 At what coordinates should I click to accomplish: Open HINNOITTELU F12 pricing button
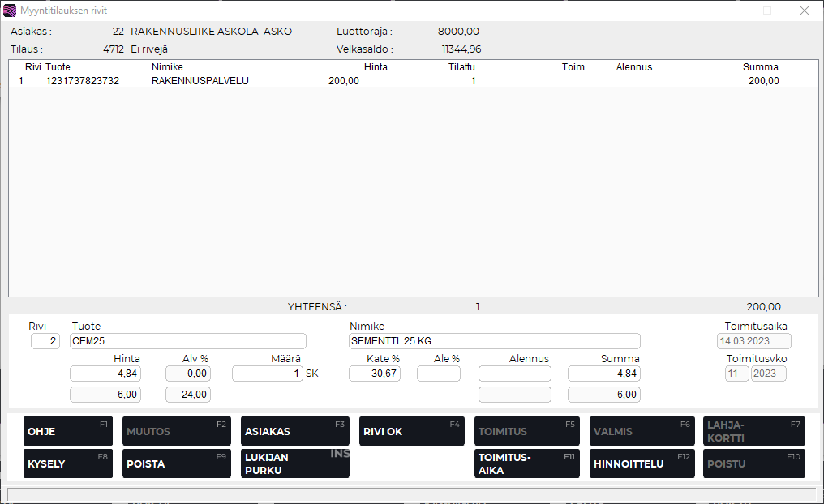coord(640,463)
